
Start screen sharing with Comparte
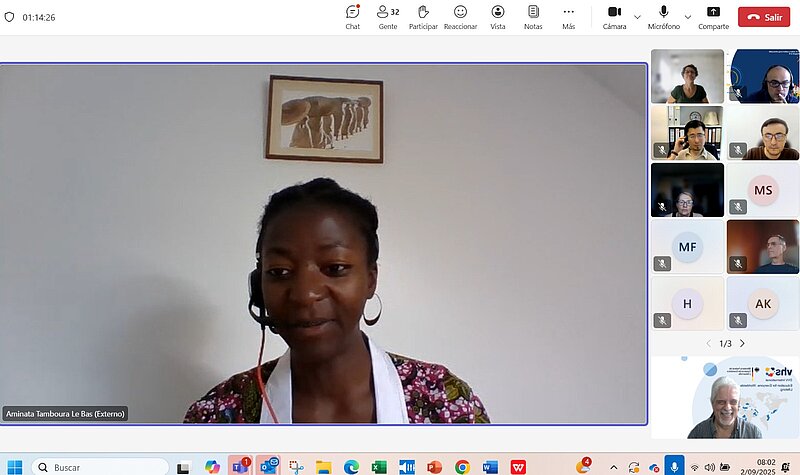713,17
